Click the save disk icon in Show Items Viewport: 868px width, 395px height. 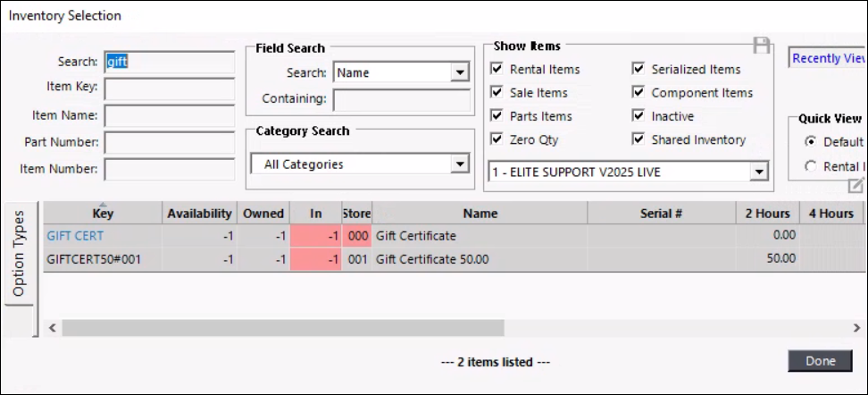[762, 46]
